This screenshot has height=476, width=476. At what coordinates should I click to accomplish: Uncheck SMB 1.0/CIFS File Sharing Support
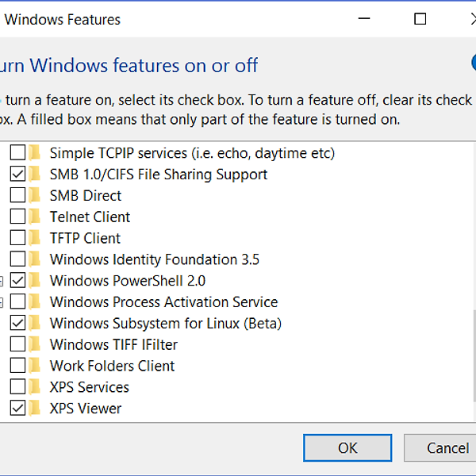point(17,174)
